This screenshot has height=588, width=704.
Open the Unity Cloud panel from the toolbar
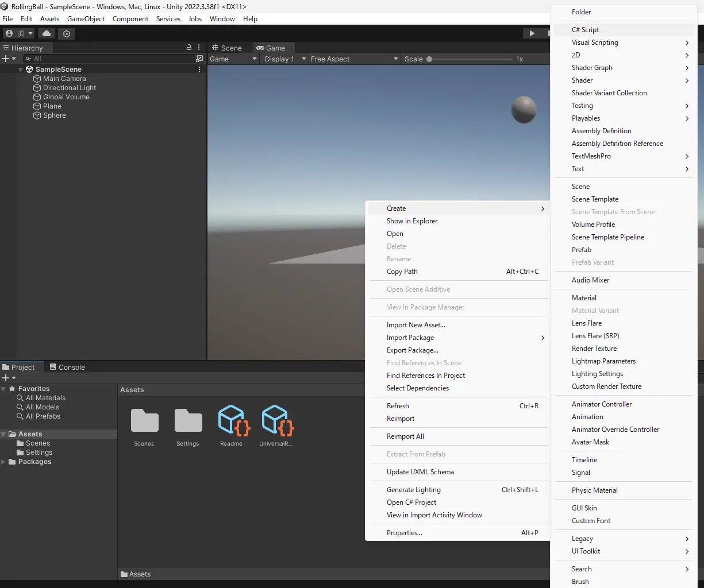47,33
